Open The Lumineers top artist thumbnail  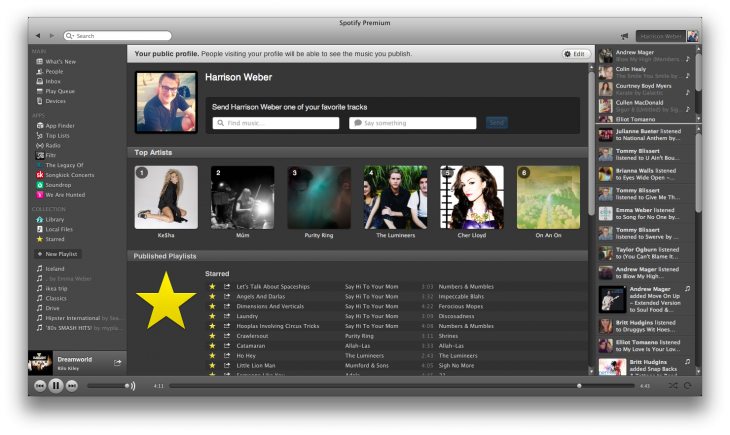pos(395,197)
